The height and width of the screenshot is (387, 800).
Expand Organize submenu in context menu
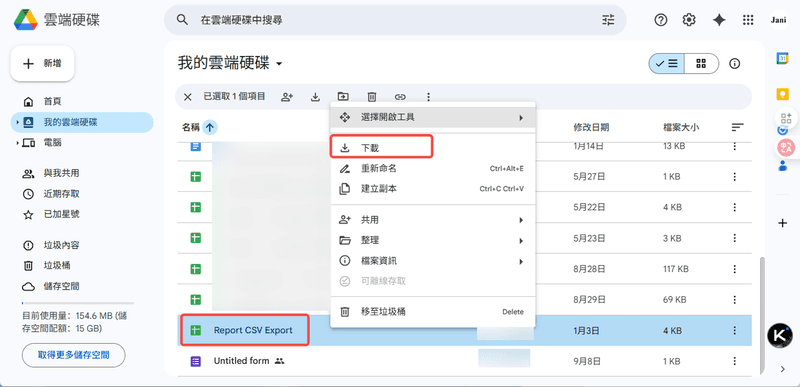tap(433, 240)
